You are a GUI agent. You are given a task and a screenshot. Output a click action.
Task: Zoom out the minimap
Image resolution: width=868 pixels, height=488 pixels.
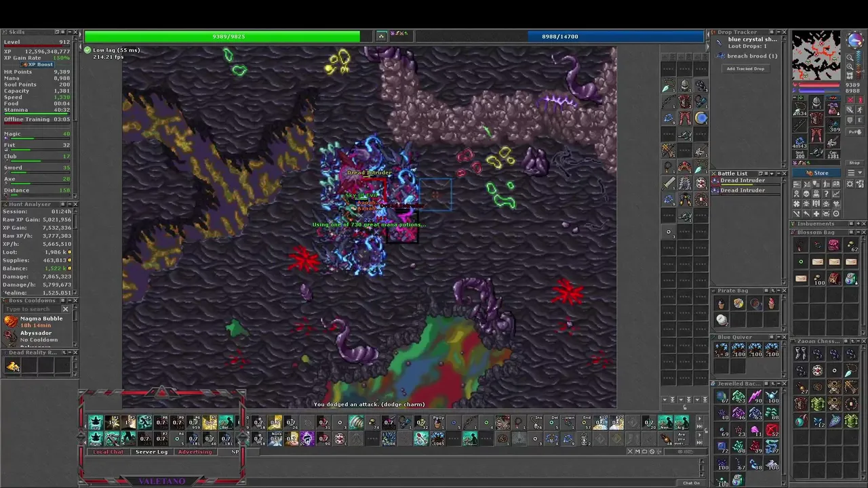click(850, 57)
